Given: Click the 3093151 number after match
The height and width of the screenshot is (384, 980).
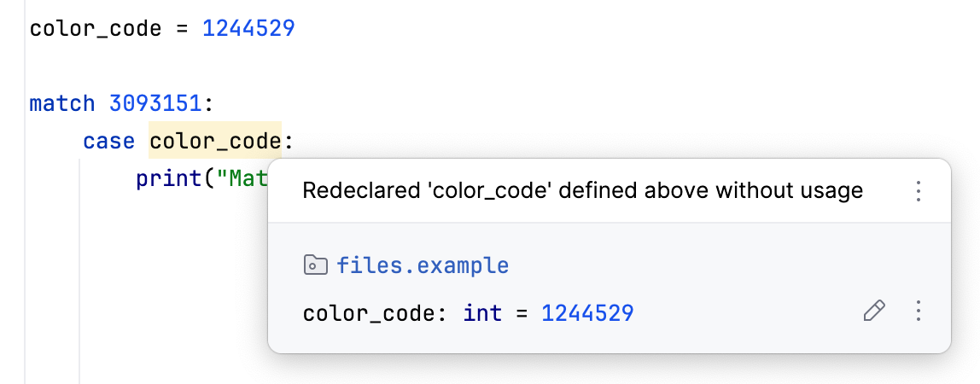Looking at the screenshot, I should click(155, 104).
